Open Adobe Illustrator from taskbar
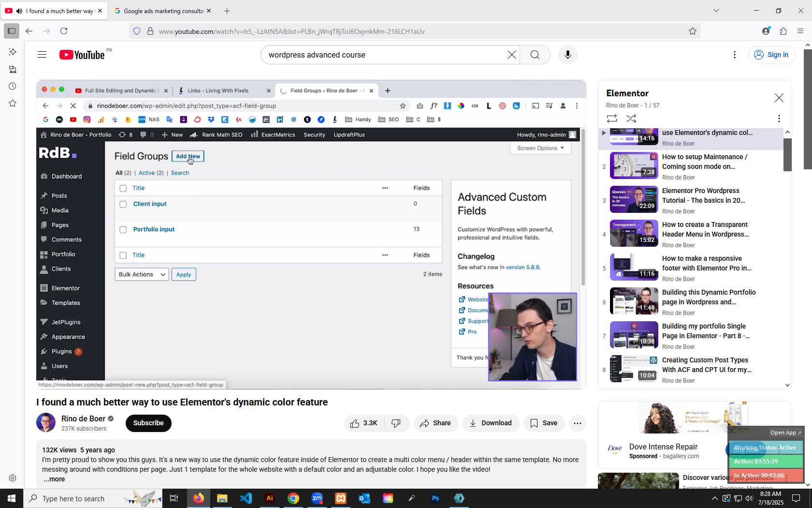The width and height of the screenshot is (812, 508). click(270, 498)
